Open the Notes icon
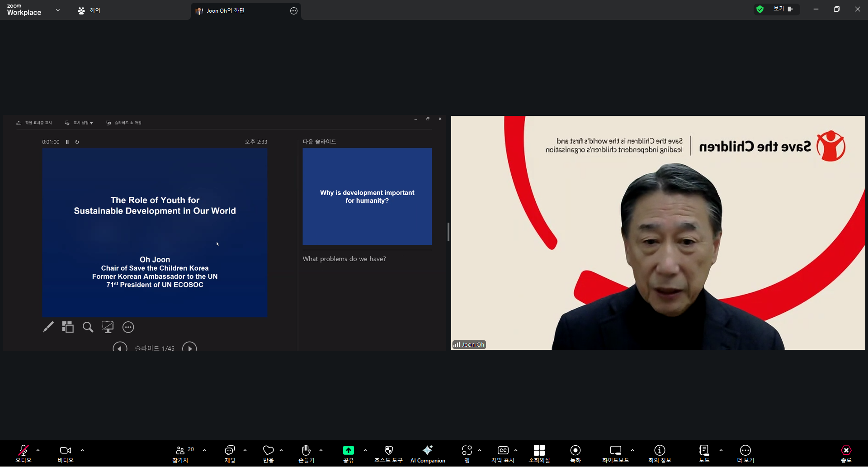Image resolution: width=868 pixels, height=467 pixels. 704,450
